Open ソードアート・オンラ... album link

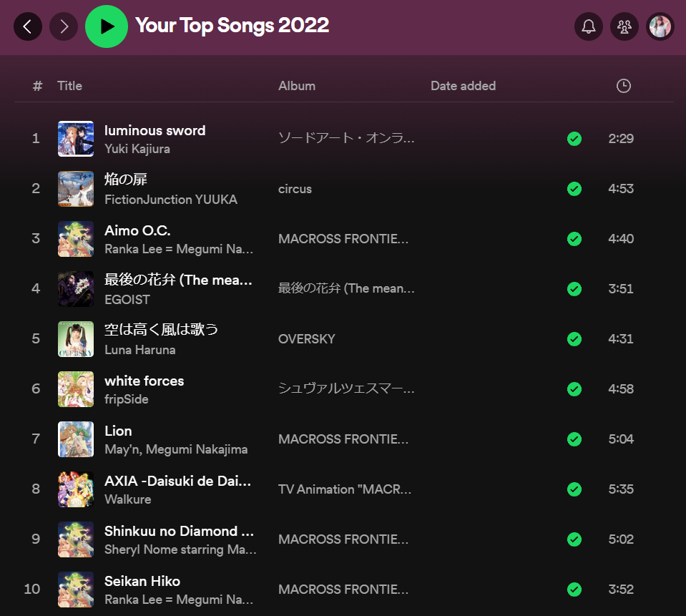tap(346, 139)
